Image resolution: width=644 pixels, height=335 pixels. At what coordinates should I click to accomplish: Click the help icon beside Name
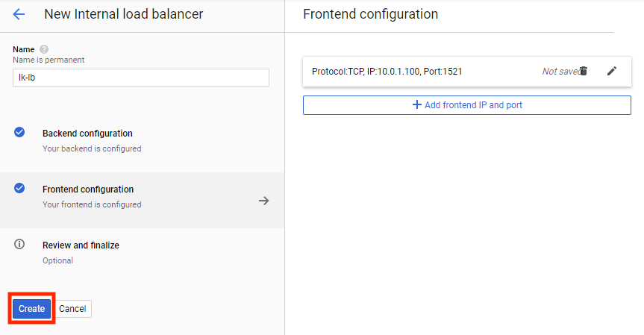click(44, 49)
